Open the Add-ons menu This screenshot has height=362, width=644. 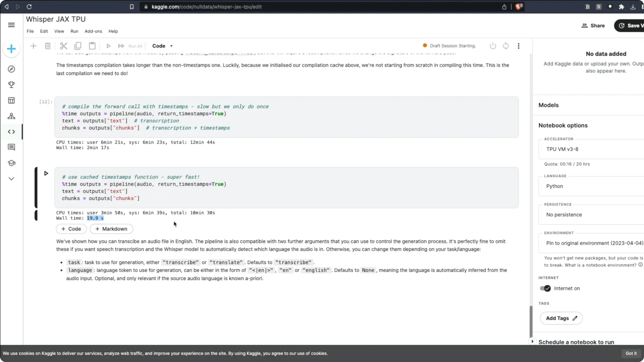(x=93, y=31)
